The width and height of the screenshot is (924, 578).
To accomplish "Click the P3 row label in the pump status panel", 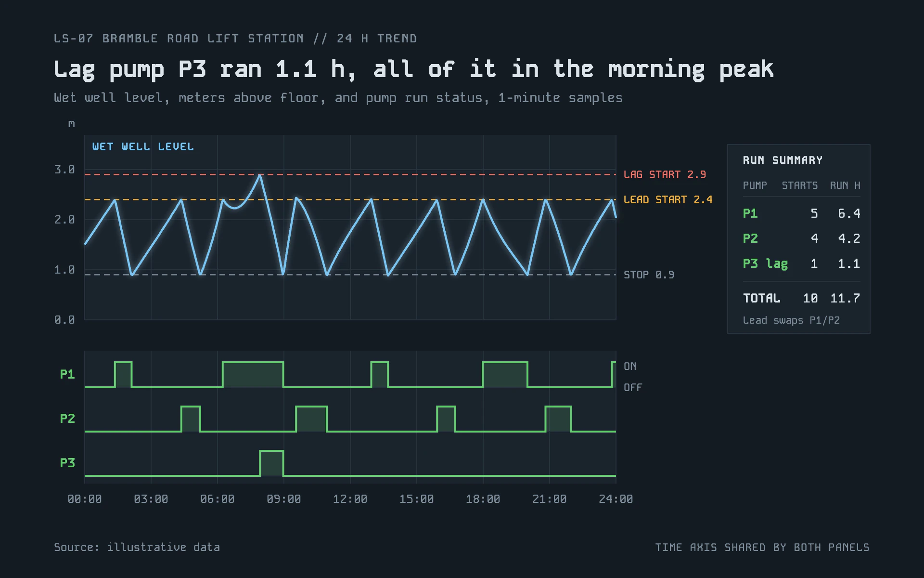I will point(67,463).
